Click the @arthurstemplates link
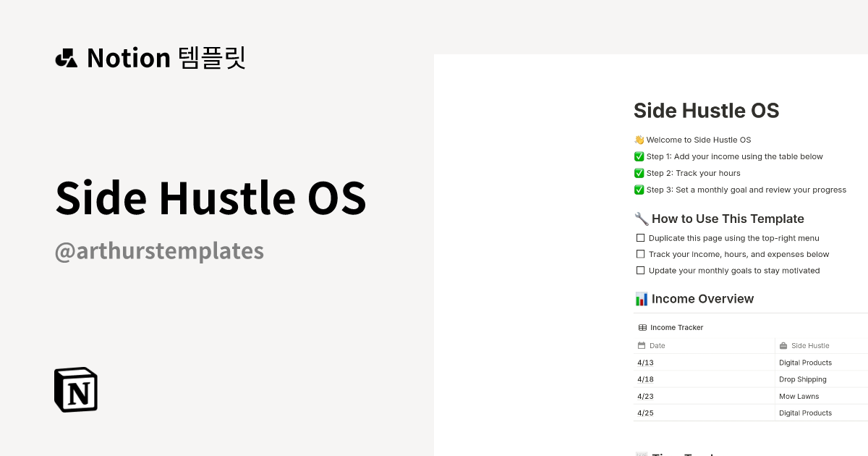 pyautogui.click(x=159, y=250)
